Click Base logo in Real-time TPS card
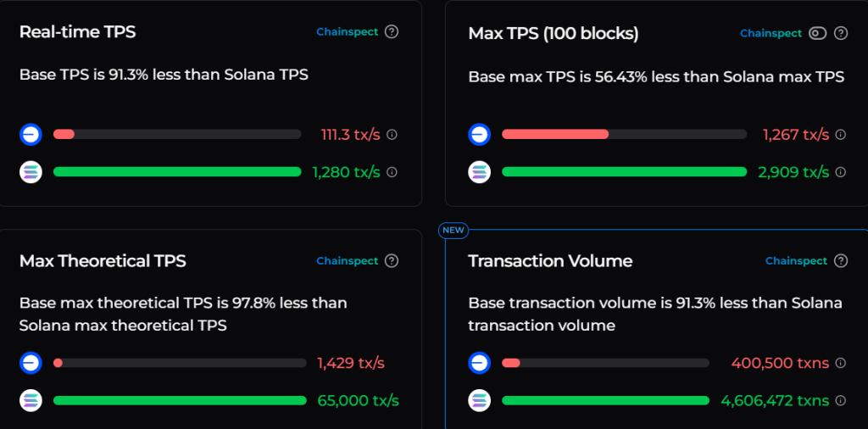 point(31,134)
